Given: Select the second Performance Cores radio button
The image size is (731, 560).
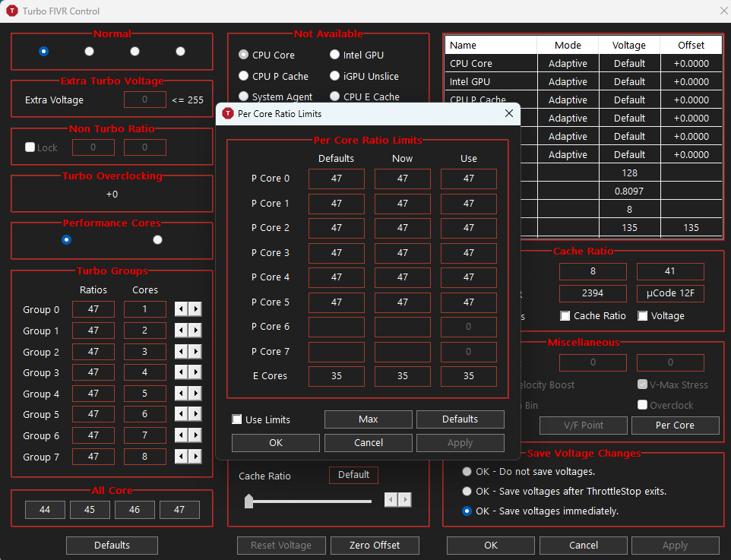Looking at the screenshot, I should [x=157, y=239].
